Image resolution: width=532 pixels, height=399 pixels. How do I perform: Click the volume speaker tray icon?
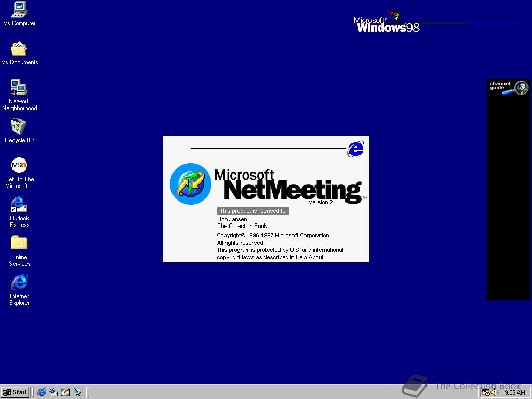pyautogui.click(x=494, y=393)
